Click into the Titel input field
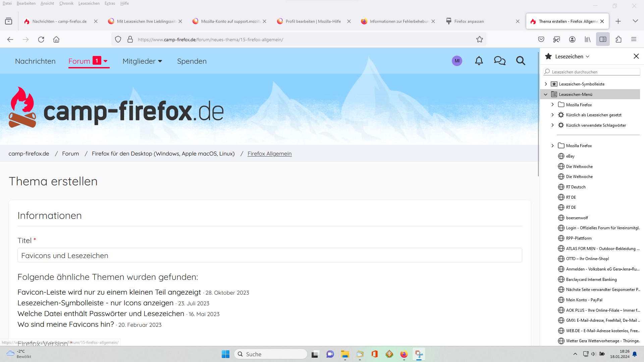This screenshot has height=362, width=644. point(269,255)
